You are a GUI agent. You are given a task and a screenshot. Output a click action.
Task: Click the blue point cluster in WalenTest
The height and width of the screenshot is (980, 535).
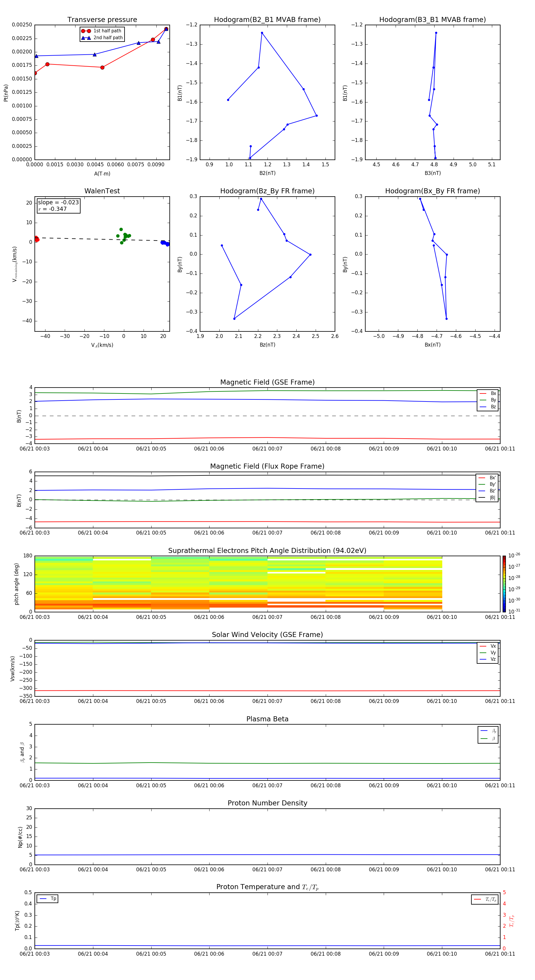coord(165,243)
